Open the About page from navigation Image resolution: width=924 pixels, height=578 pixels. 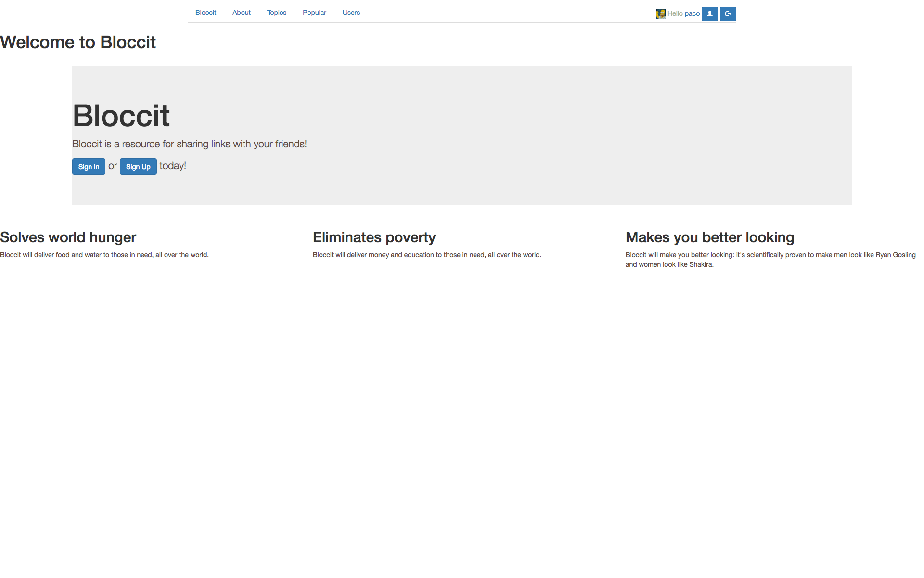point(241,13)
